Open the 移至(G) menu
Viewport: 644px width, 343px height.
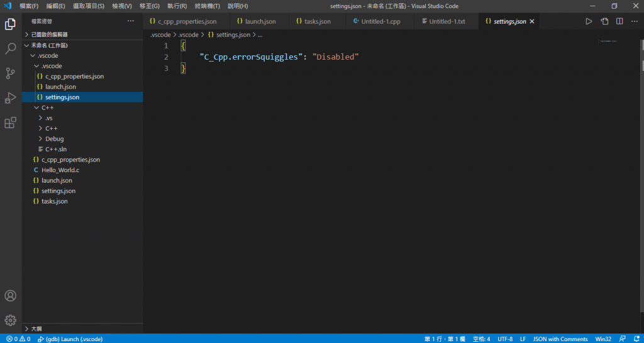[150, 6]
